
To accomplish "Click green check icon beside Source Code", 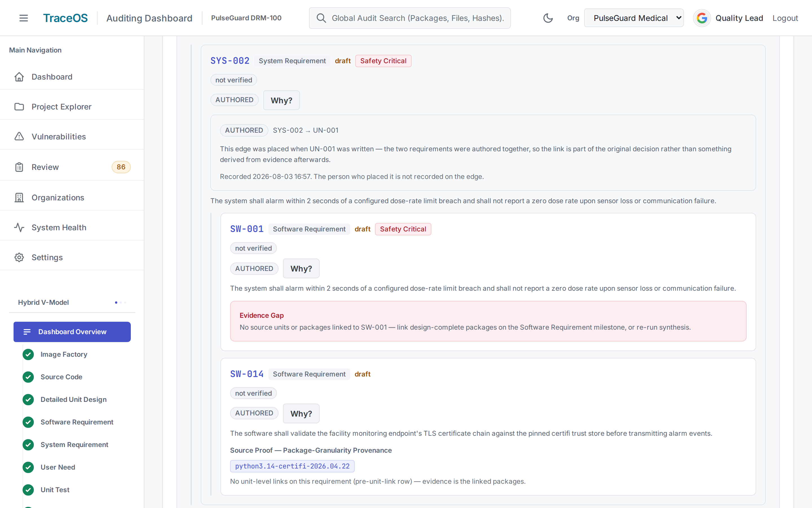I will (28, 377).
